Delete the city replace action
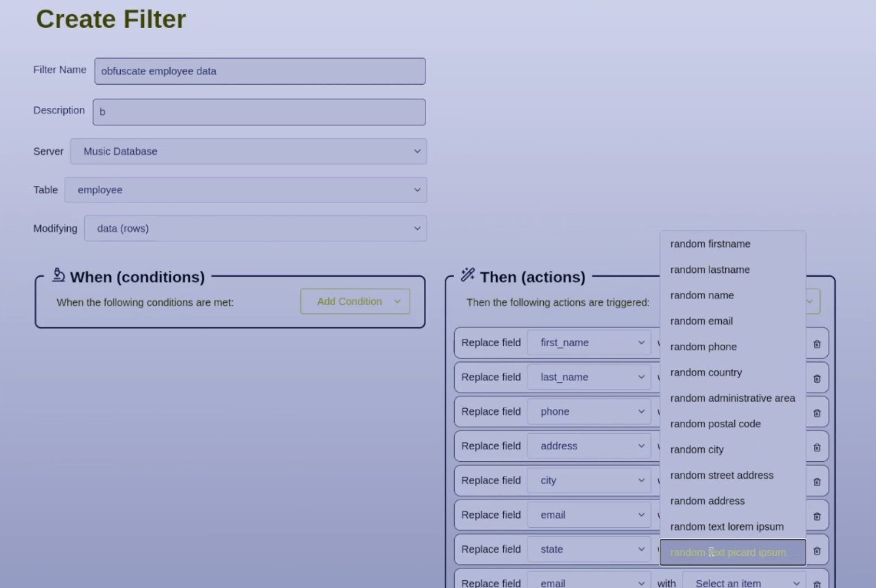This screenshot has width=876, height=588. (817, 482)
